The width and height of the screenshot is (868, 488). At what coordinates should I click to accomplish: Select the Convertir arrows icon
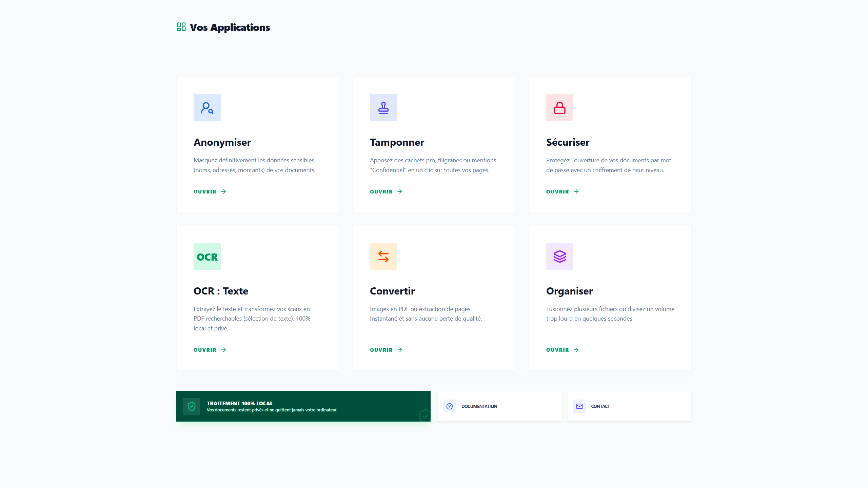pos(383,257)
